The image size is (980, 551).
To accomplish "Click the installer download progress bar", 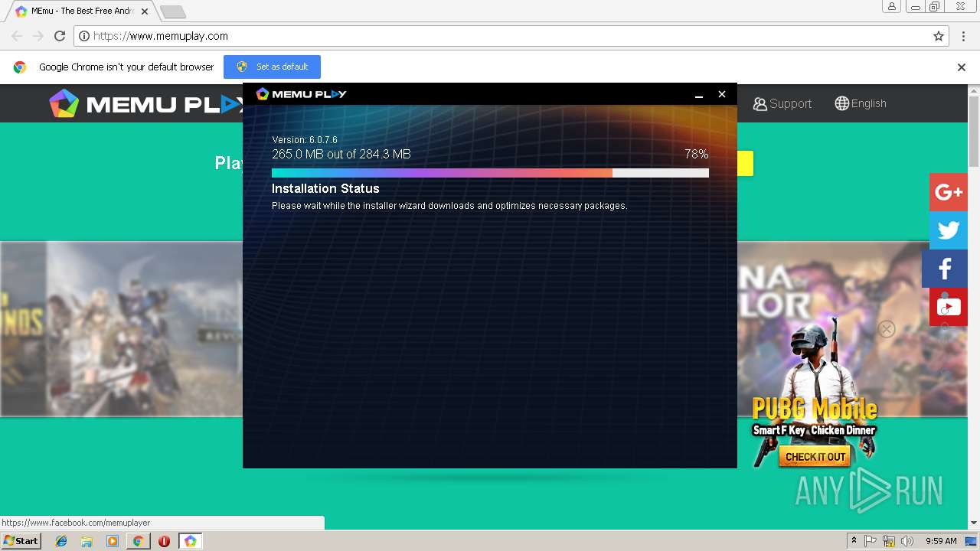I will point(490,173).
